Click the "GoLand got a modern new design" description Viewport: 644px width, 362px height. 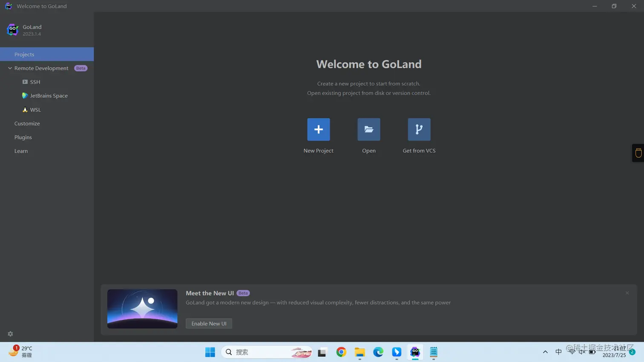tap(318, 302)
